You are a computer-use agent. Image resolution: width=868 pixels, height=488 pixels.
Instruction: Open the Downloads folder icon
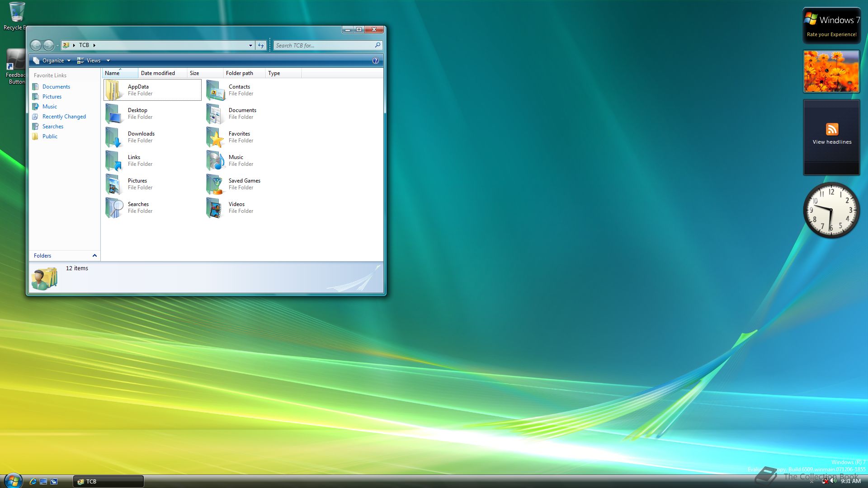114,137
